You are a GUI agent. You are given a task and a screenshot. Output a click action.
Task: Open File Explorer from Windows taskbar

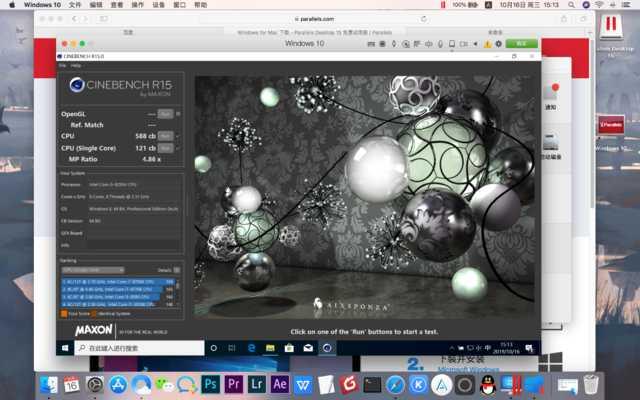(270, 348)
